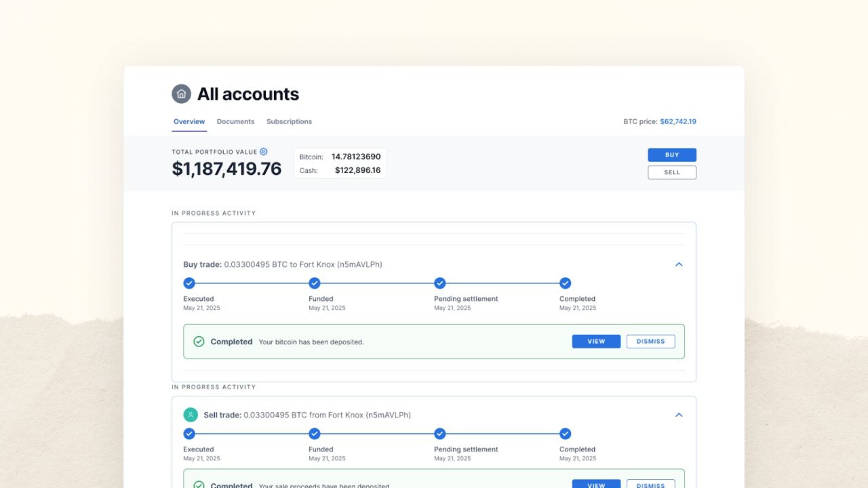Collapse the buy trade details with the chevron
The width and height of the screenshot is (868, 488).
(x=679, y=264)
